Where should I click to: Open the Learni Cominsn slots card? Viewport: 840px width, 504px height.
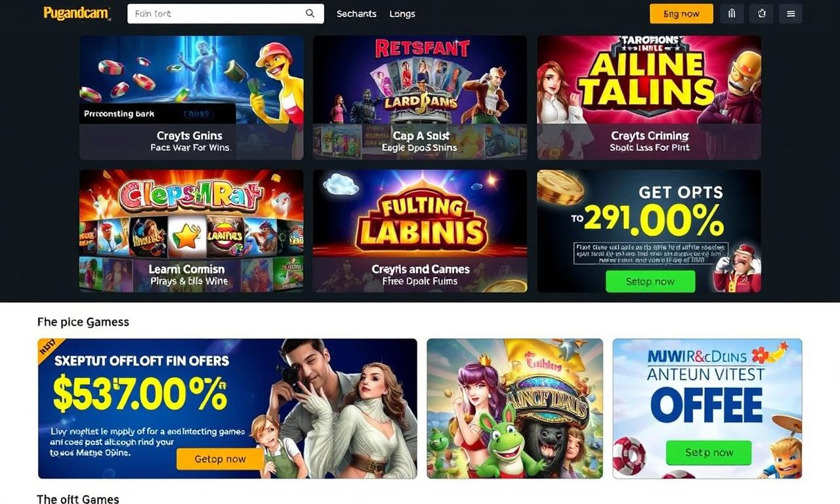(x=191, y=231)
